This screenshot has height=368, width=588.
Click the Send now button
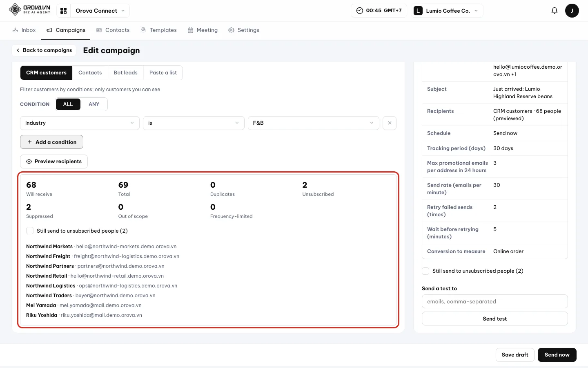point(557,355)
